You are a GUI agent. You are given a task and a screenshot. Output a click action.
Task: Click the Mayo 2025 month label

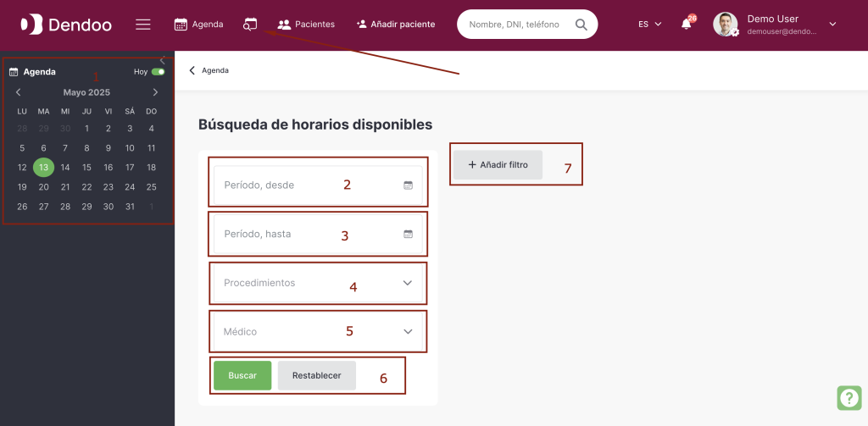click(x=87, y=92)
